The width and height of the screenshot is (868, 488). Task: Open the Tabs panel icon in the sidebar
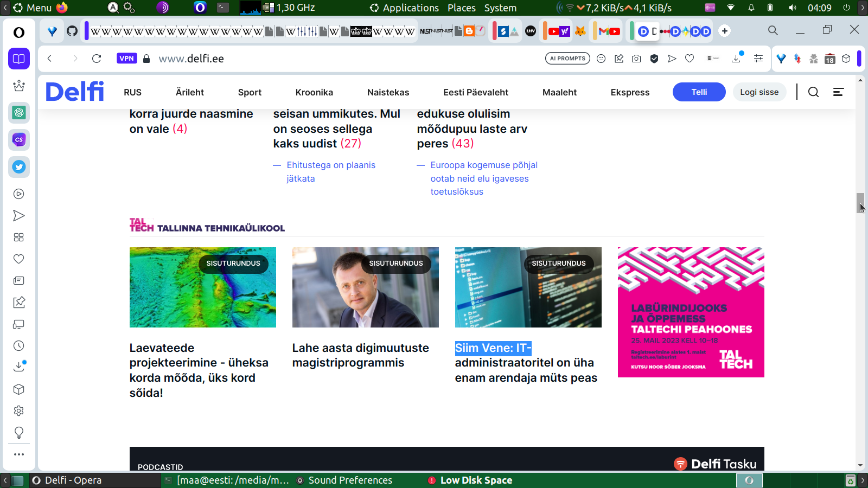[19, 324]
